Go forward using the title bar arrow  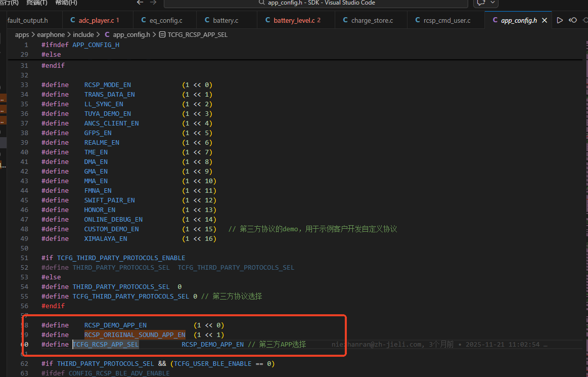[153, 3]
